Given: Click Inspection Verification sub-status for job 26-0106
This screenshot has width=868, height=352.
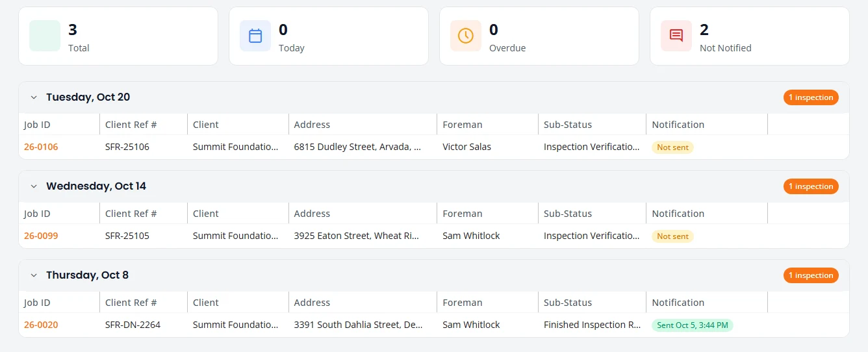Looking at the screenshot, I should point(592,147).
